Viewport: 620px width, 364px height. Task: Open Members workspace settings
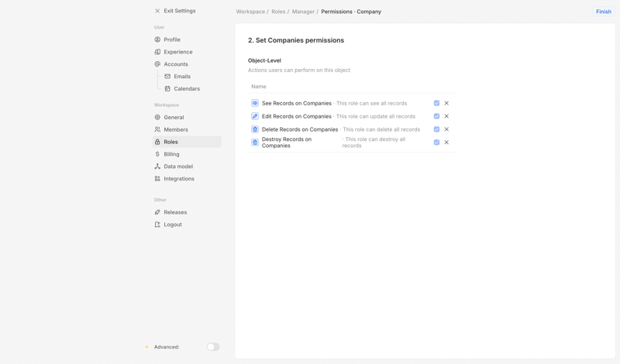pyautogui.click(x=187, y=129)
